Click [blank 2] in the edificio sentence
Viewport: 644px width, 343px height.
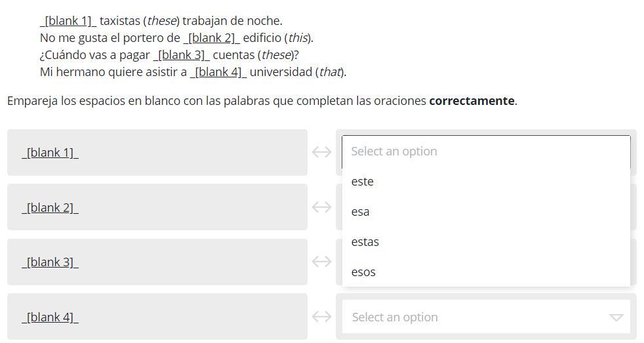point(211,38)
